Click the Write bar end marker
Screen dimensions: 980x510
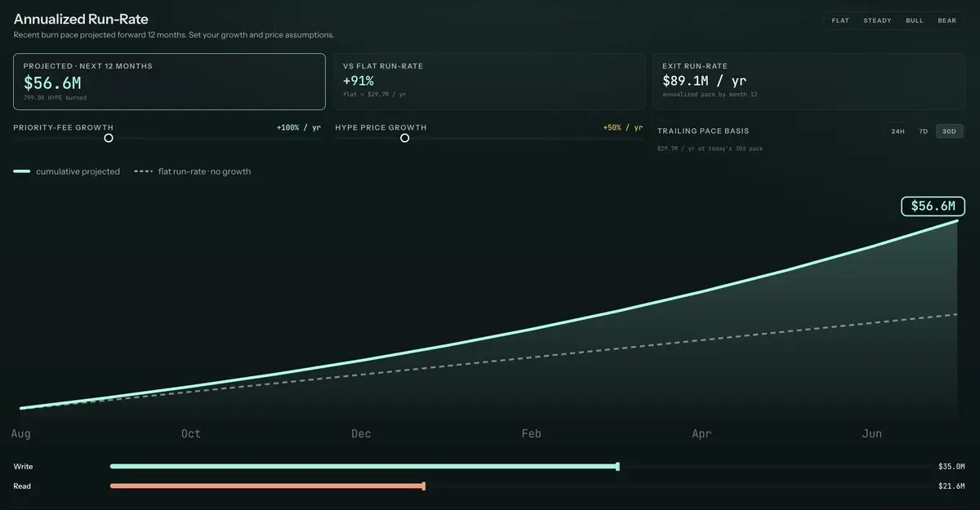(x=617, y=467)
